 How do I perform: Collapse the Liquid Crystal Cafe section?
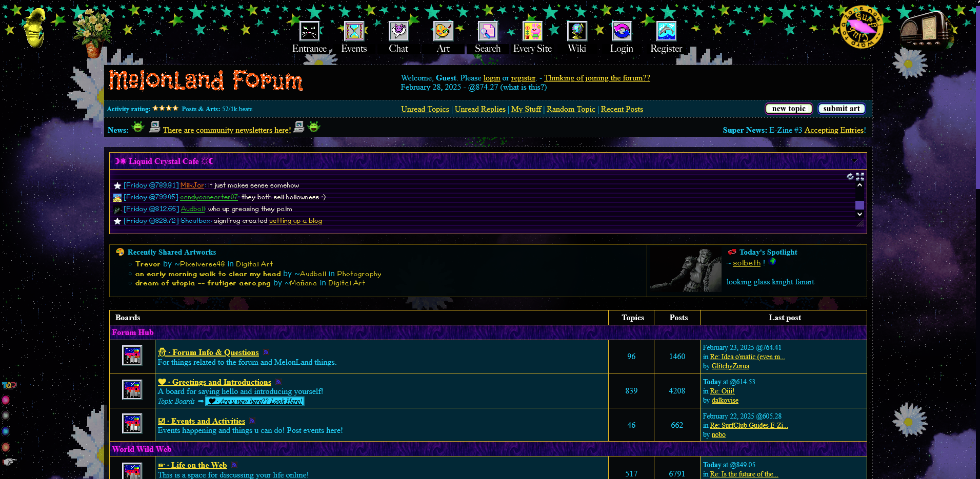coord(855,161)
